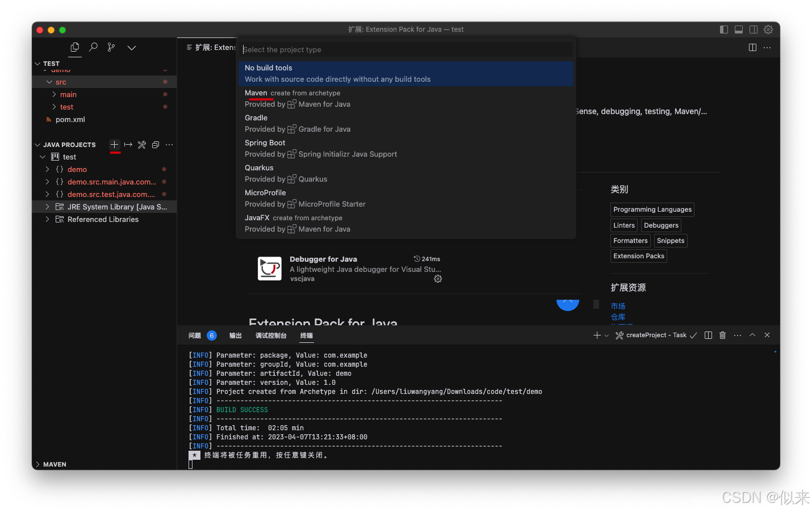Screen dimensions: 812x512
Task: Click the build tools icon in Java Projects
Action: (x=142, y=145)
